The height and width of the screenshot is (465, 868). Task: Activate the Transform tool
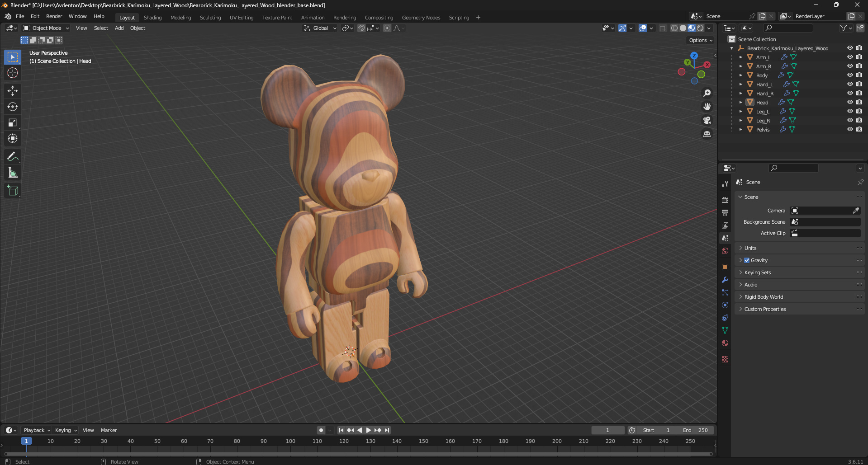click(13, 138)
